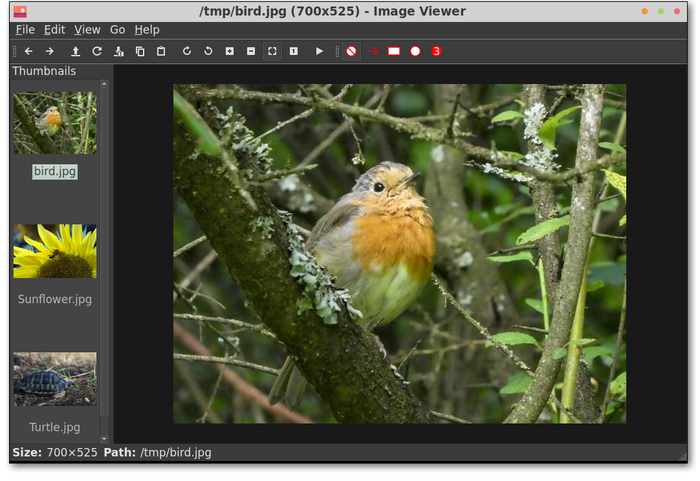This screenshot has width=700, height=481.
Task: Select the red number marker tool
Action: [x=436, y=51]
